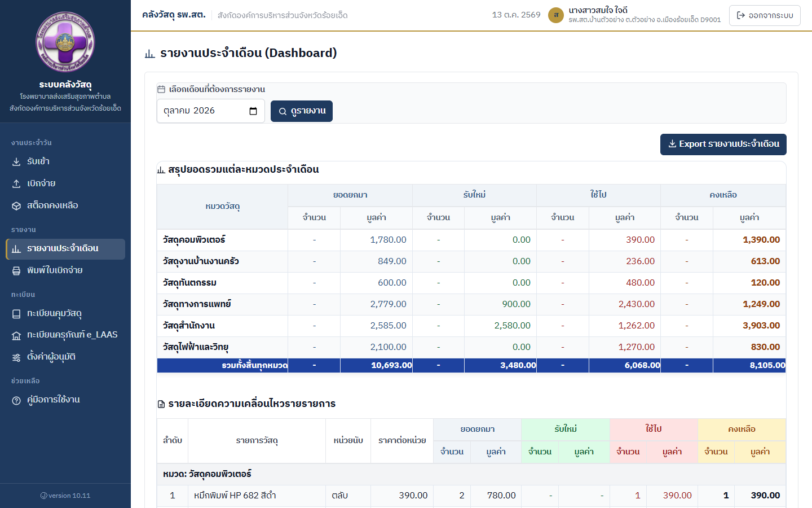Viewport: 812px width, 508px height.
Task: Open the calendar picker icon in month field
Action: coord(253,111)
